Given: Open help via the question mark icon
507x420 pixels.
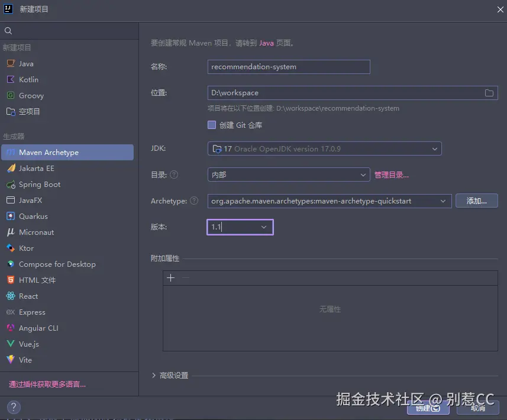Looking at the screenshot, I should click(x=13, y=407).
